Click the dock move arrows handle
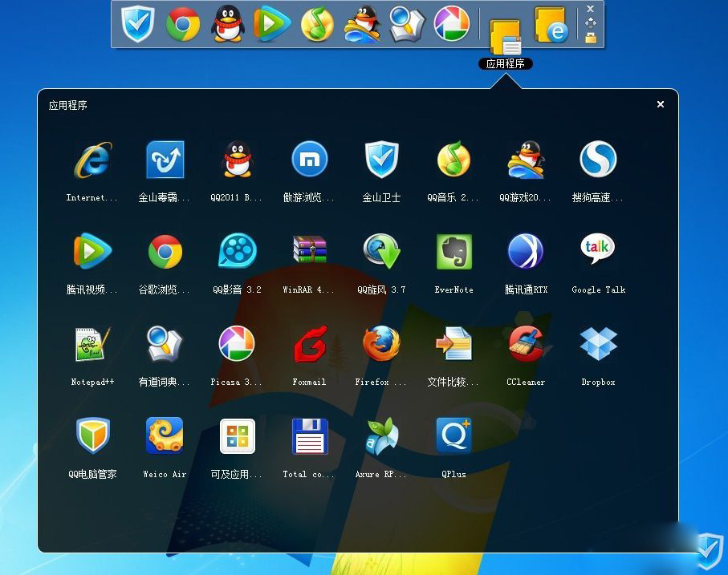This screenshot has height=575, width=728. [591, 22]
